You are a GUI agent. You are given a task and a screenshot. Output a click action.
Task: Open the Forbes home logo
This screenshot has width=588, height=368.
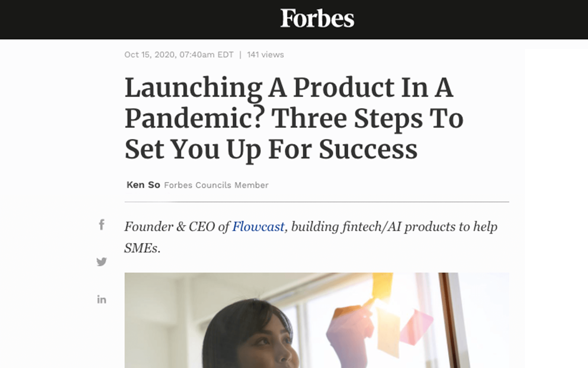(317, 18)
